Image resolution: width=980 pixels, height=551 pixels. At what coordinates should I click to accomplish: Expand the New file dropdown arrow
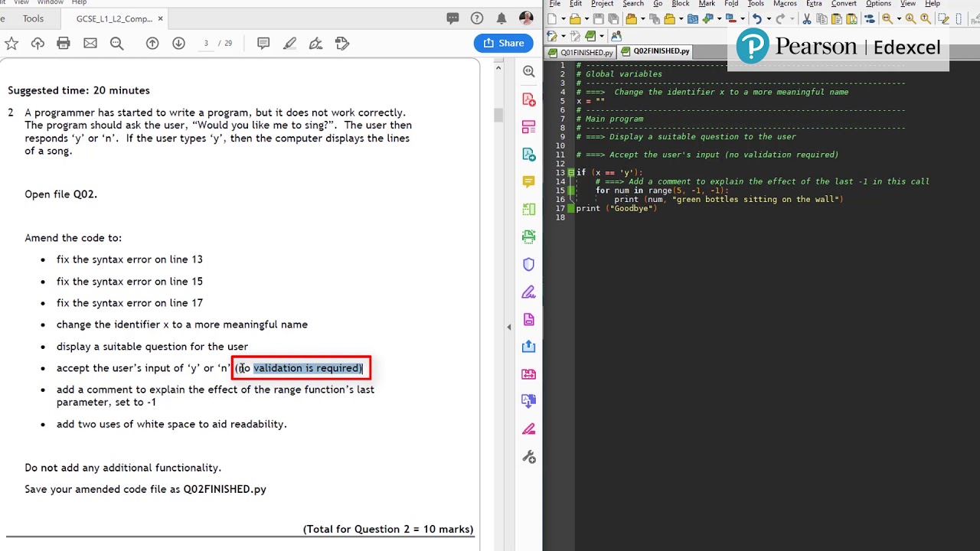pos(563,19)
